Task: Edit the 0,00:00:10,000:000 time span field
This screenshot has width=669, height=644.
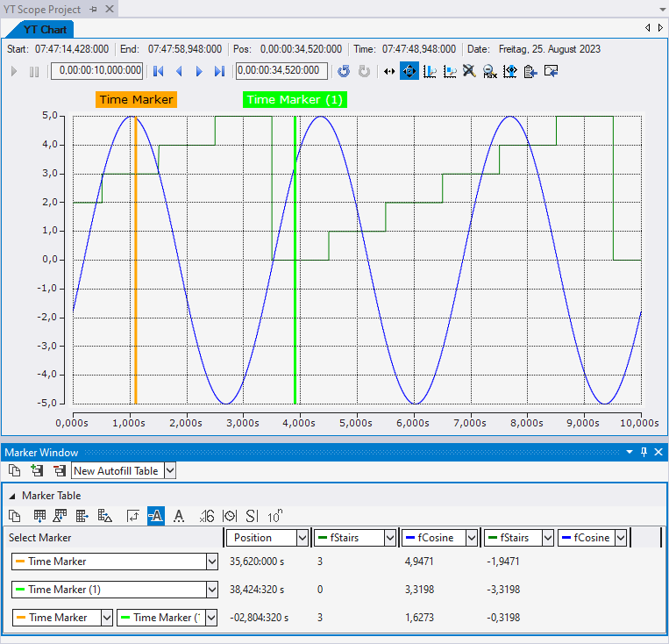Action: (97, 70)
